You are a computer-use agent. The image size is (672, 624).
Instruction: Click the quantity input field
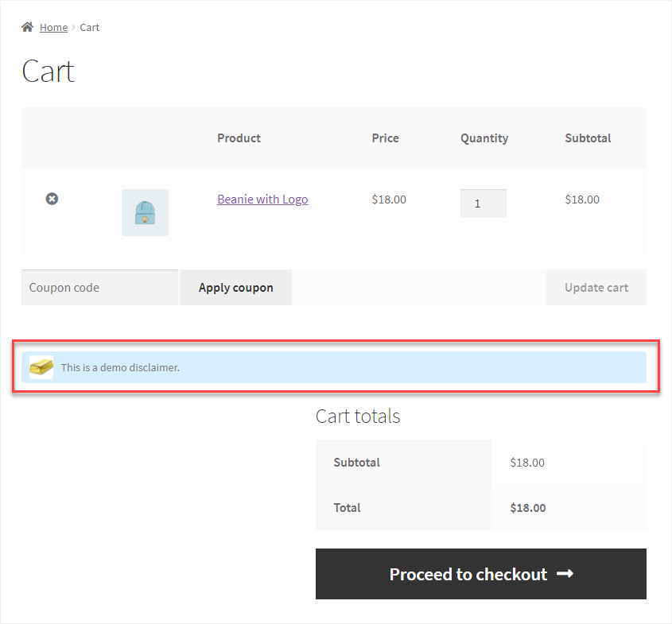click(483, 203)
